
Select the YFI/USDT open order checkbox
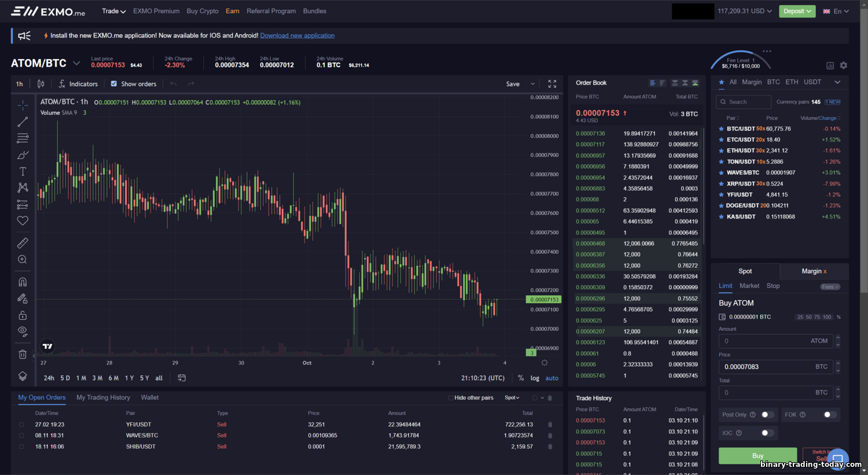point(21,425)
